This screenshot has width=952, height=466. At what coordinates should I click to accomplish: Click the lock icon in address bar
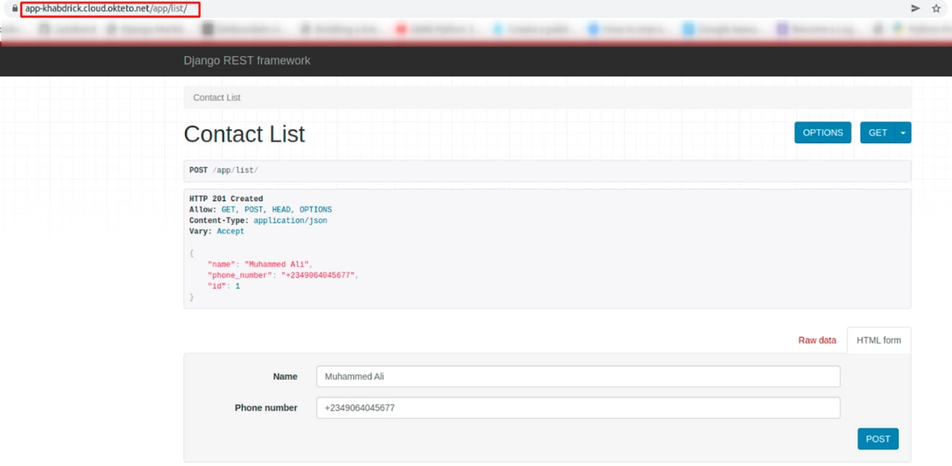[15, 8]
